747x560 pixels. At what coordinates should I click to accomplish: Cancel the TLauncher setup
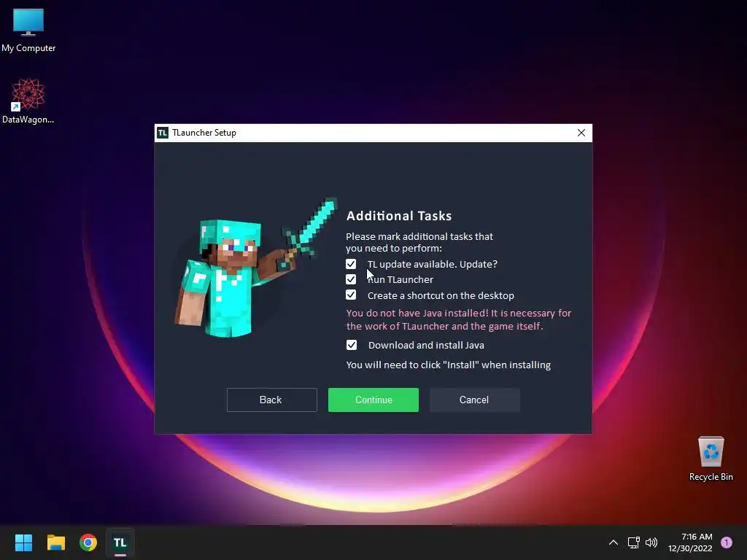474,400
